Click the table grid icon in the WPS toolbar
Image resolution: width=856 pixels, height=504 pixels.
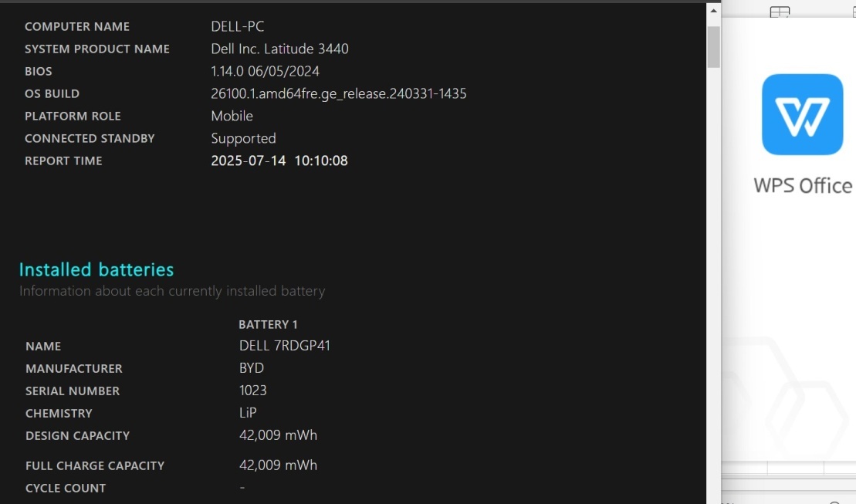(x=780, y=12)
